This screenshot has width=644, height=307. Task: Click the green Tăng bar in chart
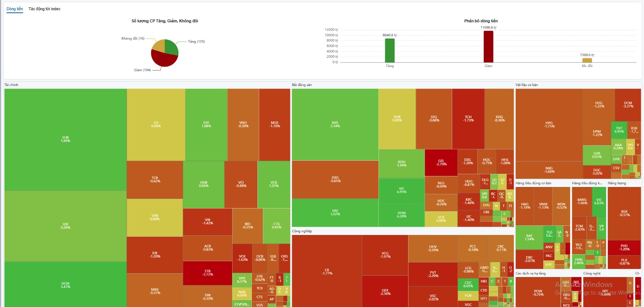tap(390, 50)
